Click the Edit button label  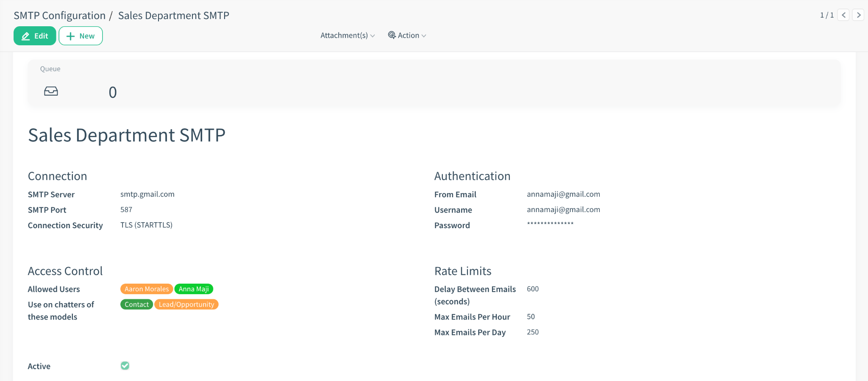point(41,36)
